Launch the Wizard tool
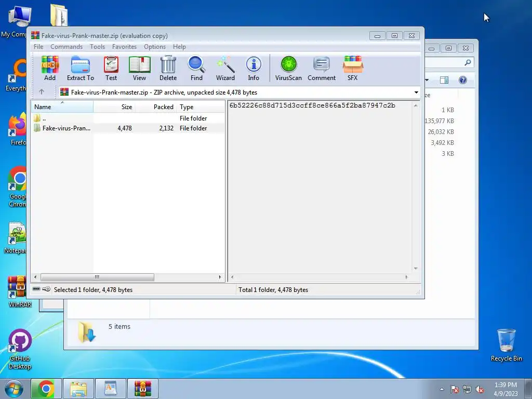Viewport: 532px width, 399px height. pyautogui.click(x=225, y=68)
